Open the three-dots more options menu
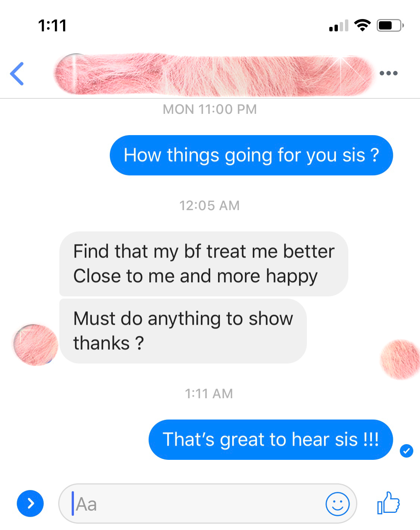This screenshot has width=420, height=530. coord(388,73)
